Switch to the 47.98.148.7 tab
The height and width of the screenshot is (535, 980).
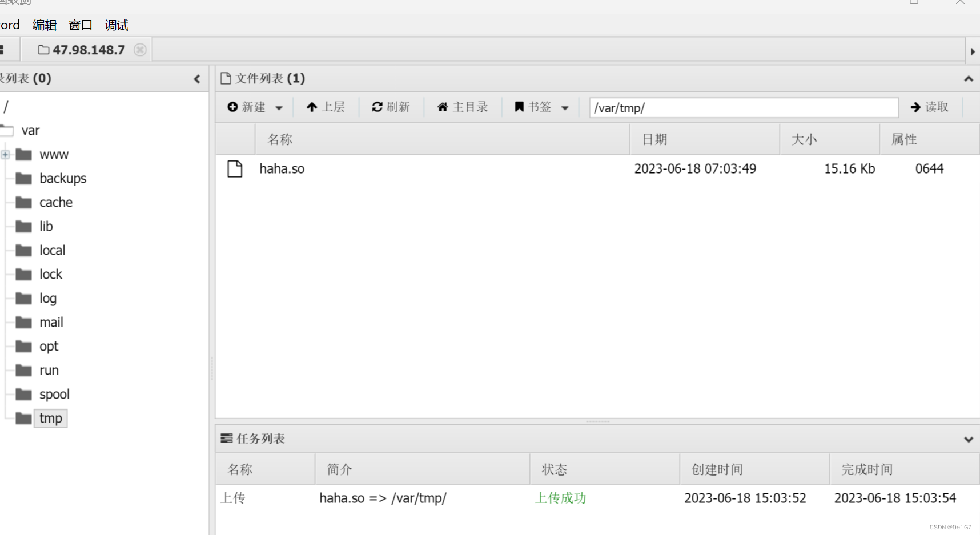(x=89, y=50)
